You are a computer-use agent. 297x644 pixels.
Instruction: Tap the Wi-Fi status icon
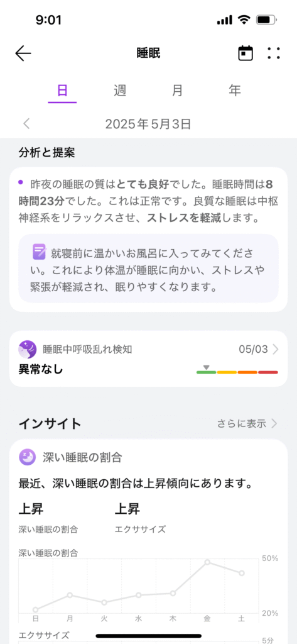point(244,19)
